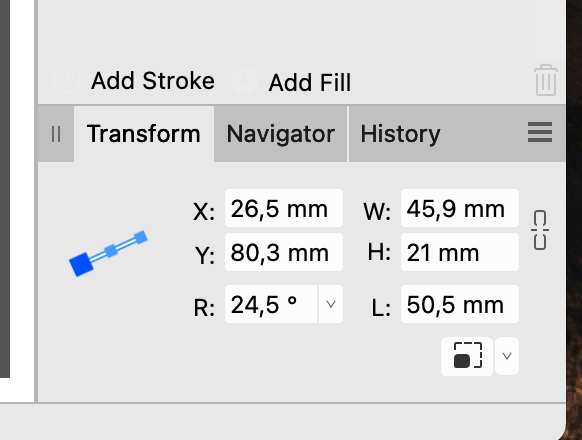The width and height of the screenshot is (582, 440).
Task: Click the Add Stroke plus icon
Action: (x=67, y=79)
